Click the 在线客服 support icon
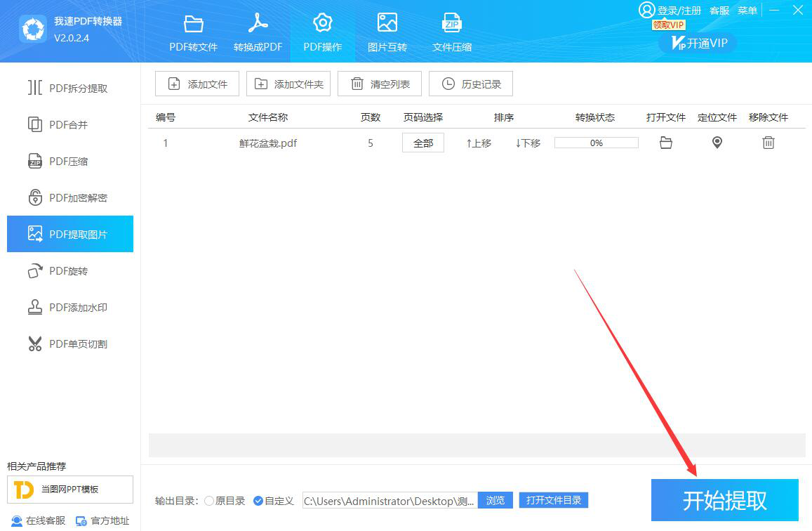Image resolution: width=812 pixels, height=531 pixels. point(17,520)
